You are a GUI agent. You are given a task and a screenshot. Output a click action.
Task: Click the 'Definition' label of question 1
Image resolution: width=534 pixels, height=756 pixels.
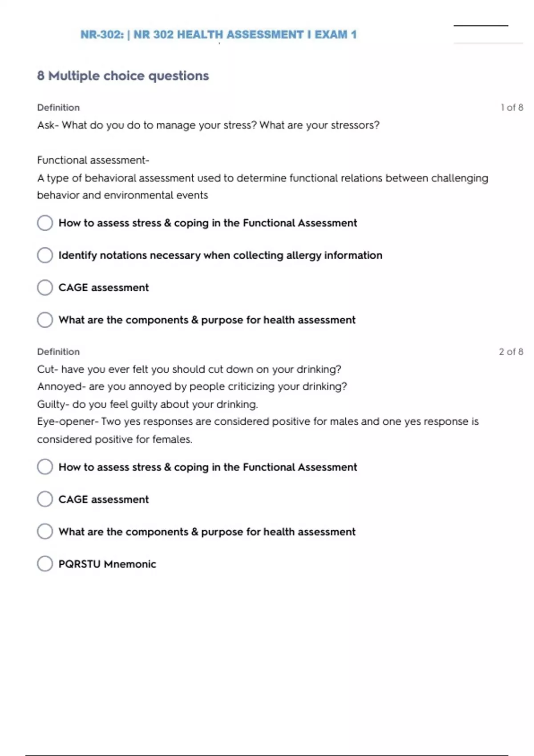click(58, 108)
